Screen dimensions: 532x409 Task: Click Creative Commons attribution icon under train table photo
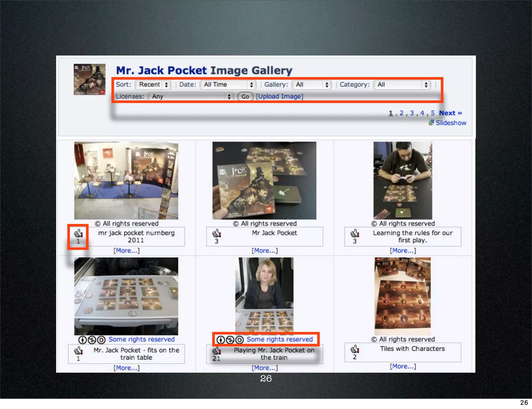click(82, 339)
